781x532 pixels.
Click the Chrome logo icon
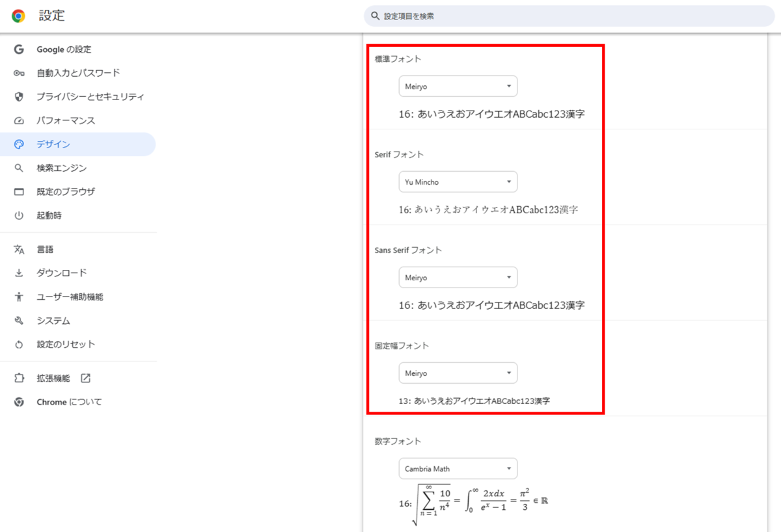coord(18,16)
